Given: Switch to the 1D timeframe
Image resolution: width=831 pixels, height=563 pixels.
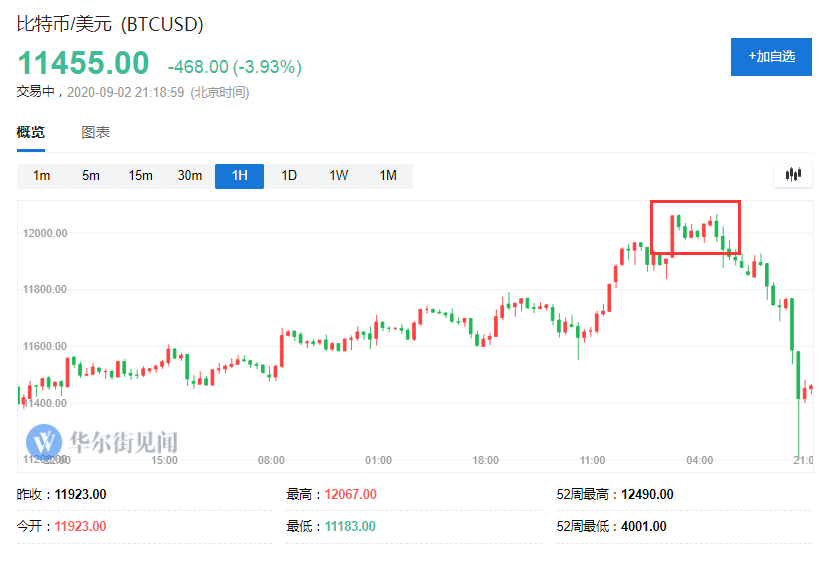Looking at the screenshot, I should (x=289, y=176).
